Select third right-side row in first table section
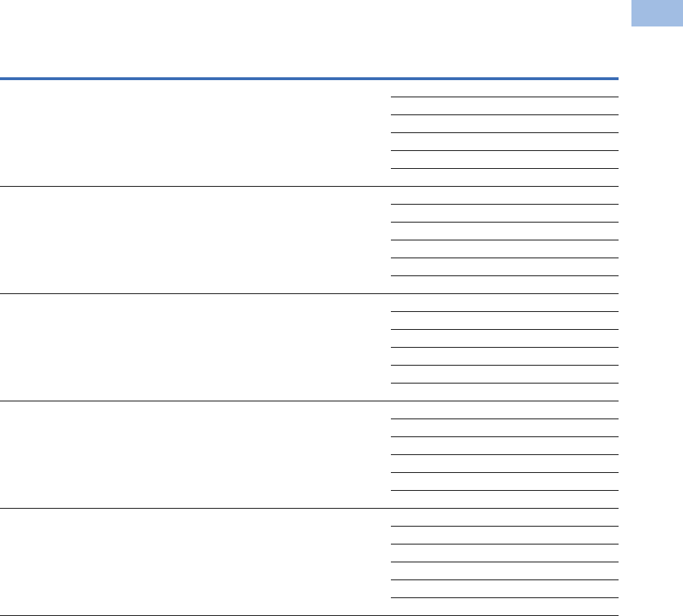683x616 pixels. pyautogui.click(x=504, y=124)
